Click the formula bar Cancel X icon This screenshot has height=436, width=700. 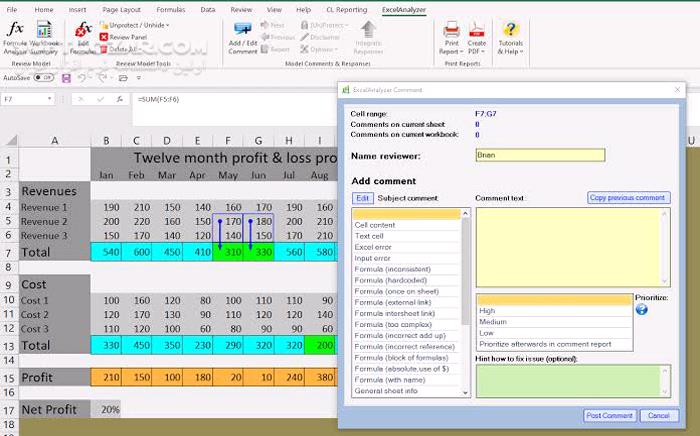pyautogui.click(x=81, y=99)
